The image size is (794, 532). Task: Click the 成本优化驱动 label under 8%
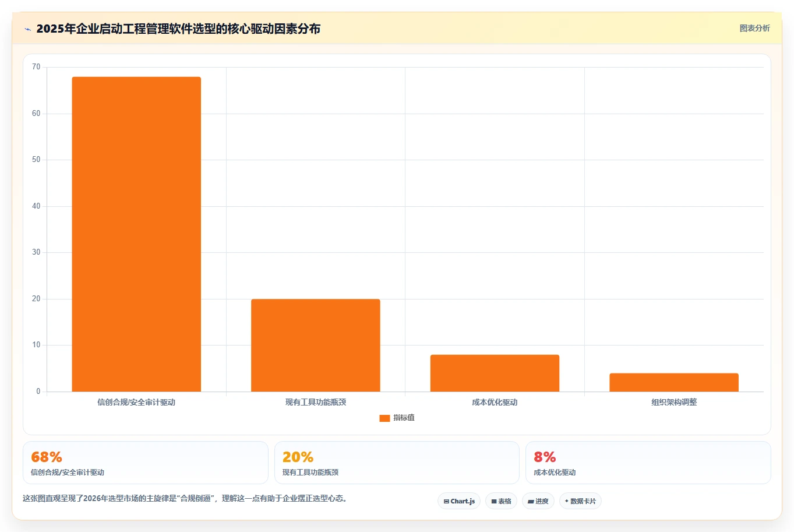point(555,473)
